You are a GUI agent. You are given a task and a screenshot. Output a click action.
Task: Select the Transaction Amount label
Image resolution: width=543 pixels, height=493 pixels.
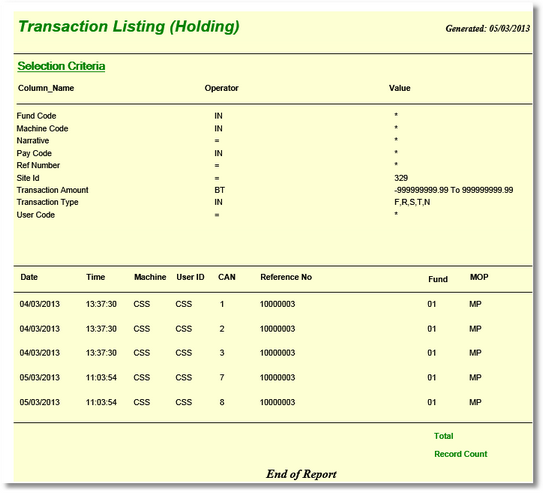click(52, 190)
